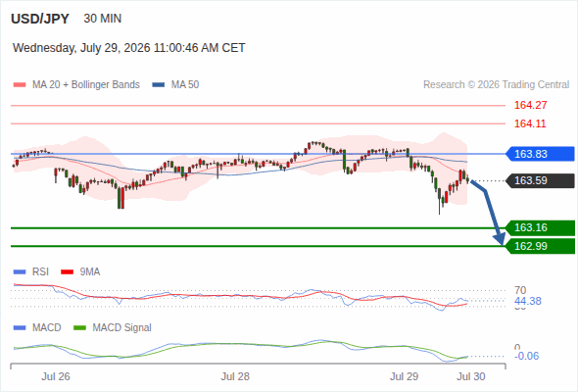Click the 162.99 green support label
578x392 pixels.
click(x=540, y=246)
